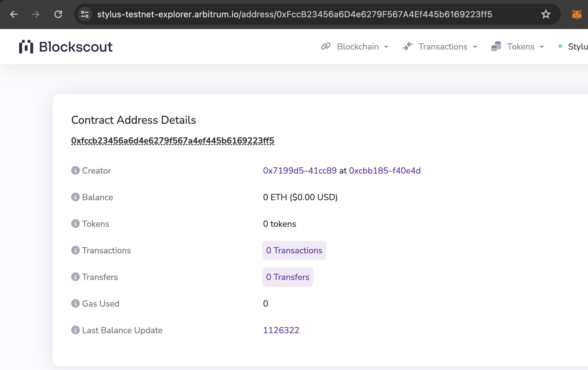Show info tooltip for Balance
The width and height of the screenshot is (588, 370).
pos(75,197)
